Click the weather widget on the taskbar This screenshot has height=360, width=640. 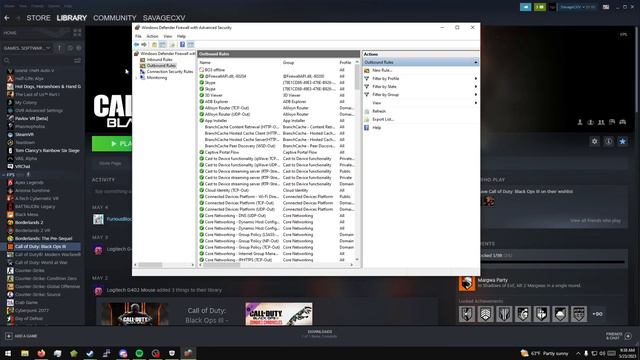544,353
